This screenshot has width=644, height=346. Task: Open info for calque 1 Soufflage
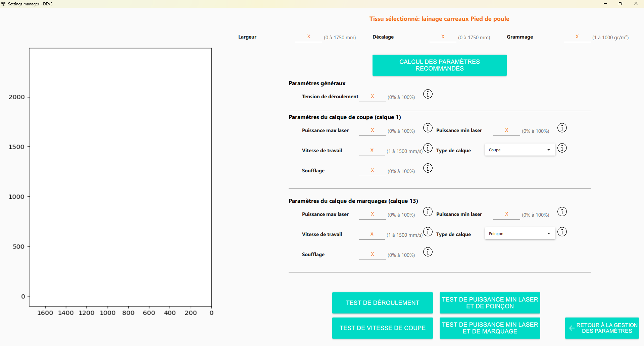click(428, 168)
